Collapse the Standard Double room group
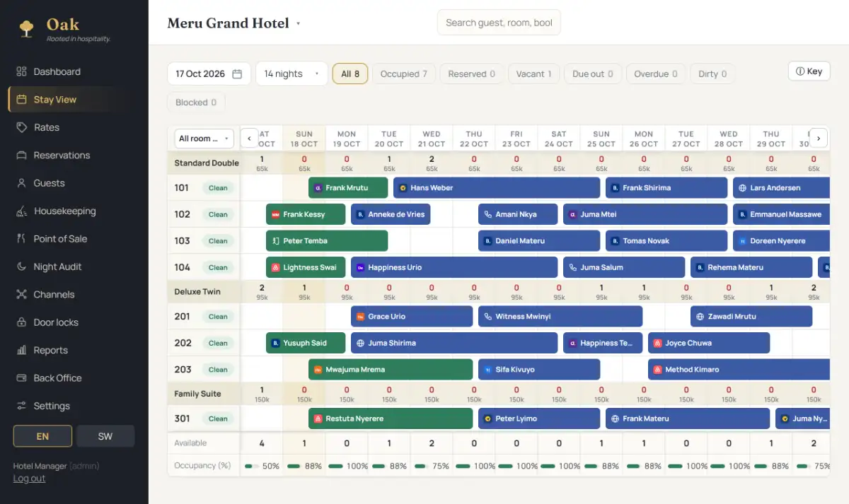849x504 pixels. pyautogui.click(x=207, y=163)
